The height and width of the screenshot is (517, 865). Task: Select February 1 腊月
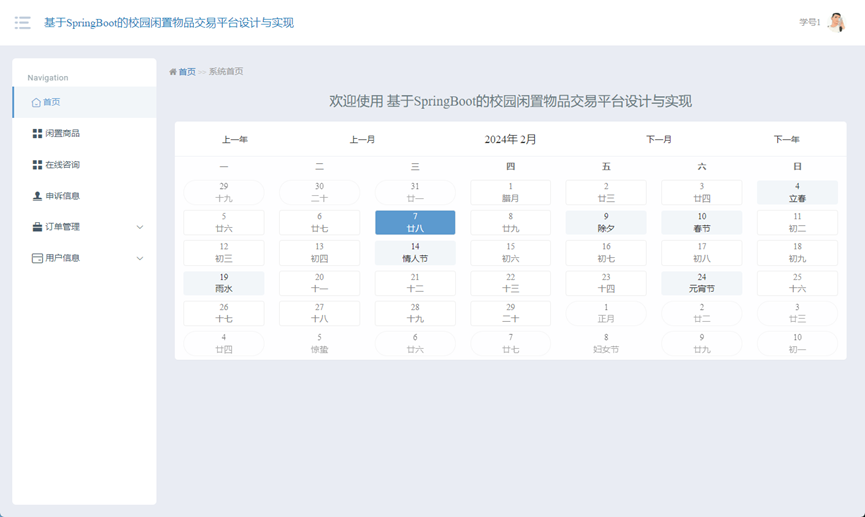click(x=510, y=193)
